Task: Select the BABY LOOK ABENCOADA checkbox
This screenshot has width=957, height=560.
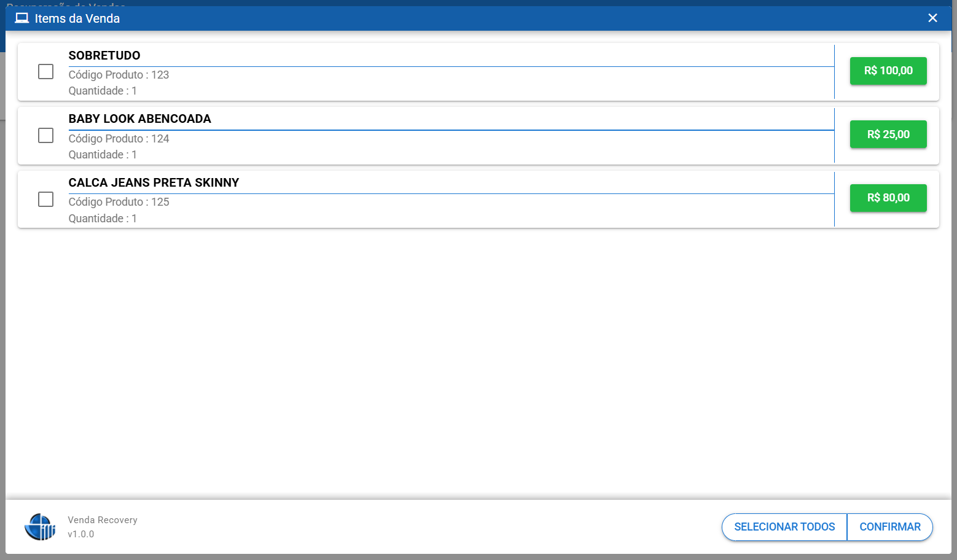Action: [46, 136]
